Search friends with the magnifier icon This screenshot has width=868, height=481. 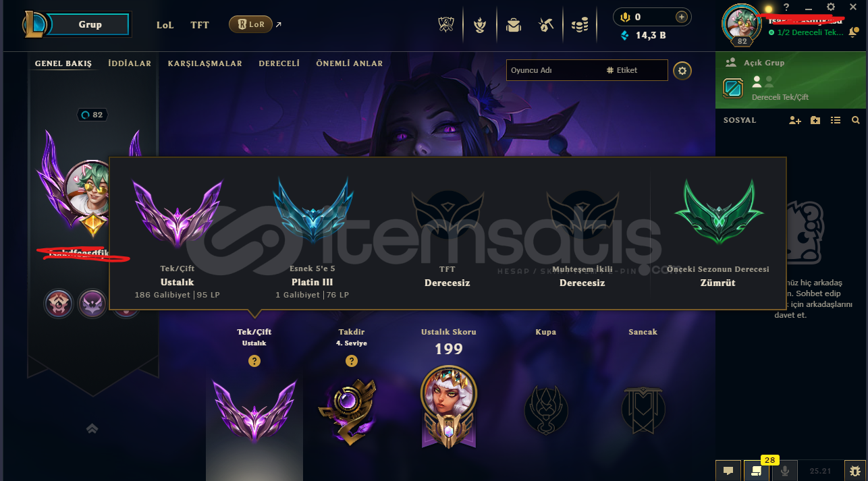coord(856,120)
